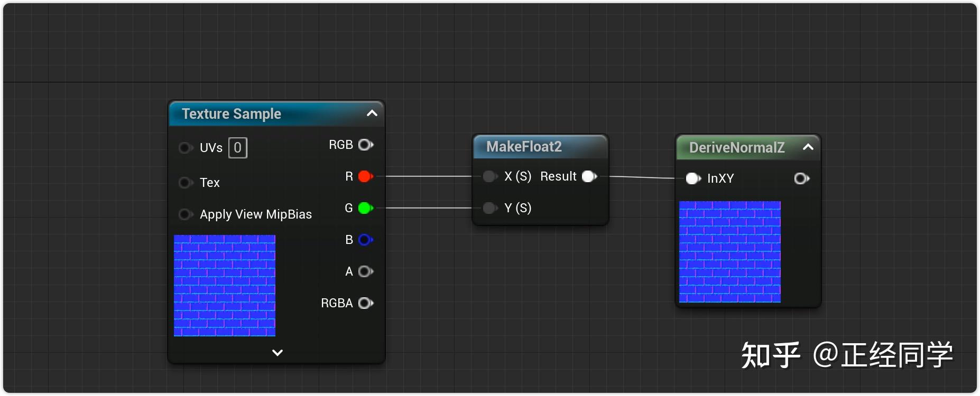Click the UVs coordinate index field

(x=237, y=148)
